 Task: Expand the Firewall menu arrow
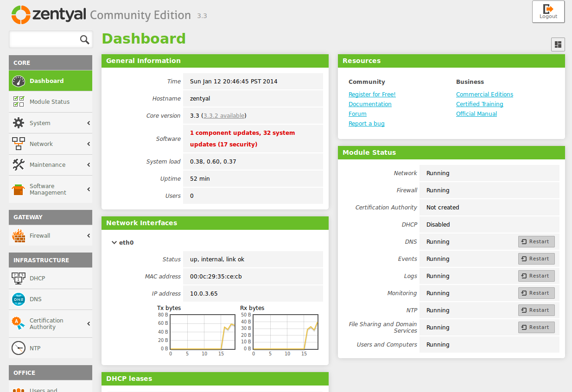point(88,236)
